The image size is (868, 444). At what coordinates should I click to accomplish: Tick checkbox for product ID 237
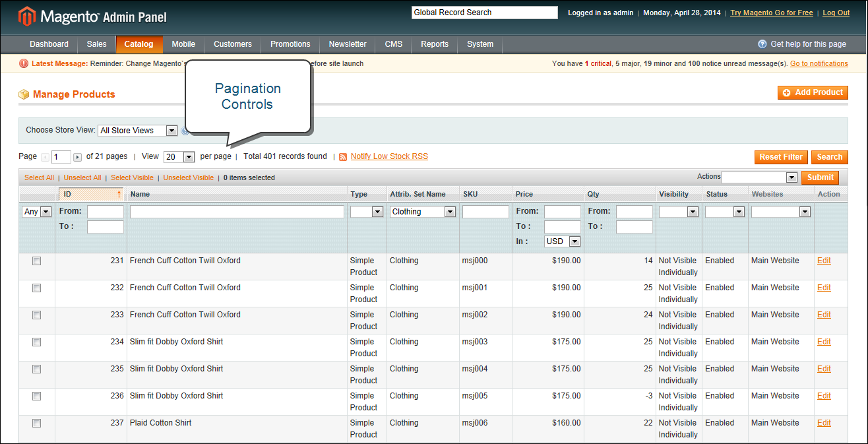coord(37,424)
